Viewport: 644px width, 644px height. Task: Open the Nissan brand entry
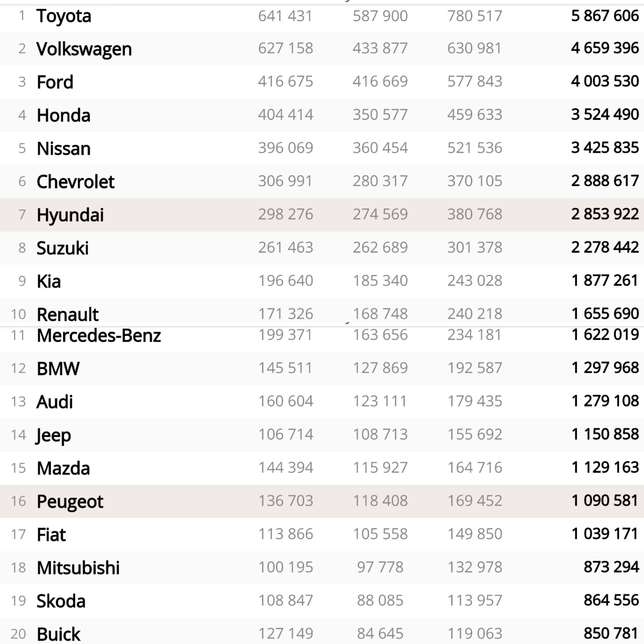[63, 149]
